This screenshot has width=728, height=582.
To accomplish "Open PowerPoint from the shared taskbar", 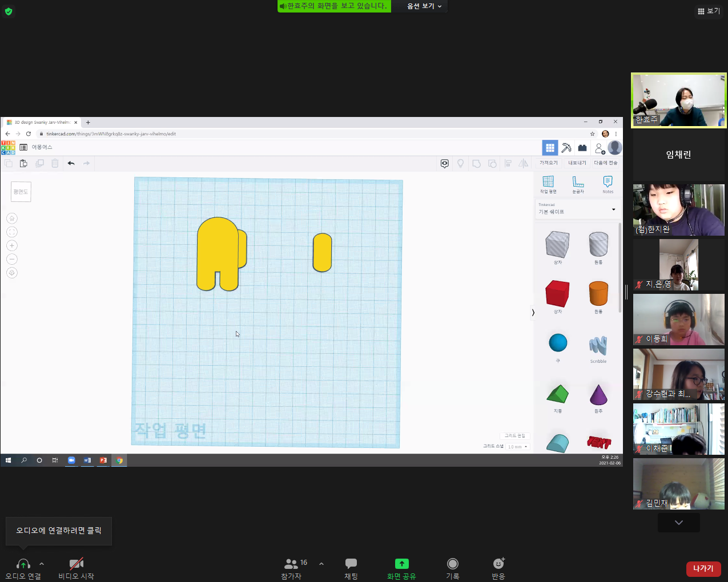I will (103, 460).
